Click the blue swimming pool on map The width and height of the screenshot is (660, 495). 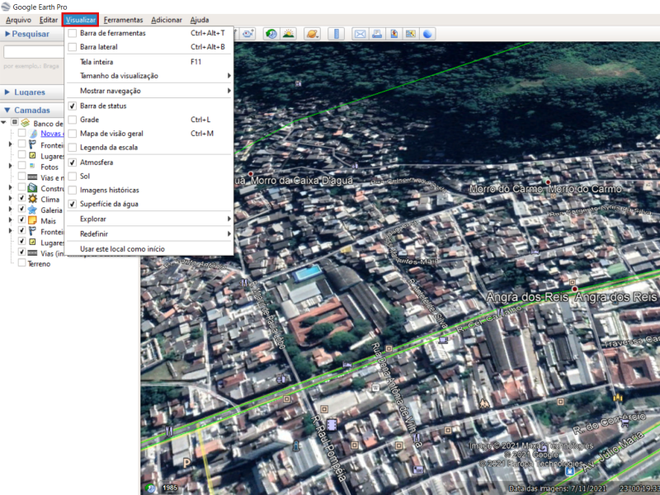(307, 272)
